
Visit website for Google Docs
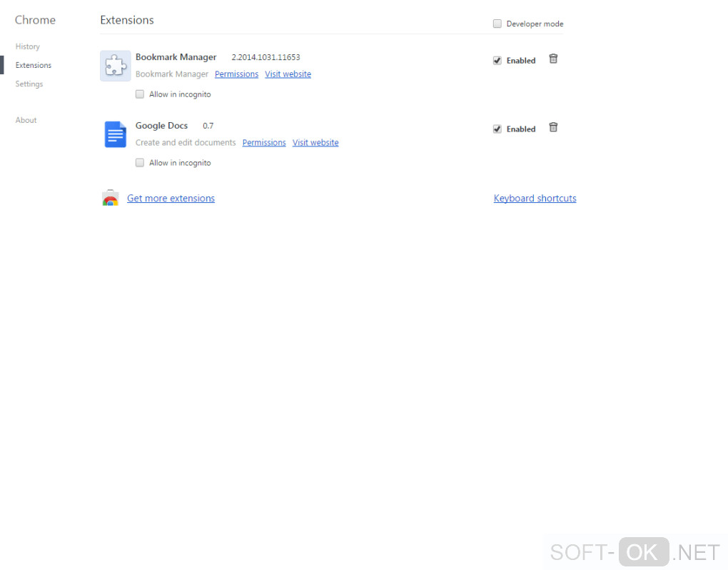(x=315, y=143)
